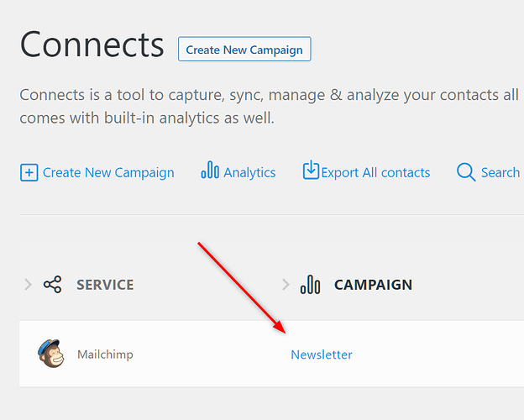
Task: Expand the chevron beside the Campaign column
Action: click(x=286, y=285)
